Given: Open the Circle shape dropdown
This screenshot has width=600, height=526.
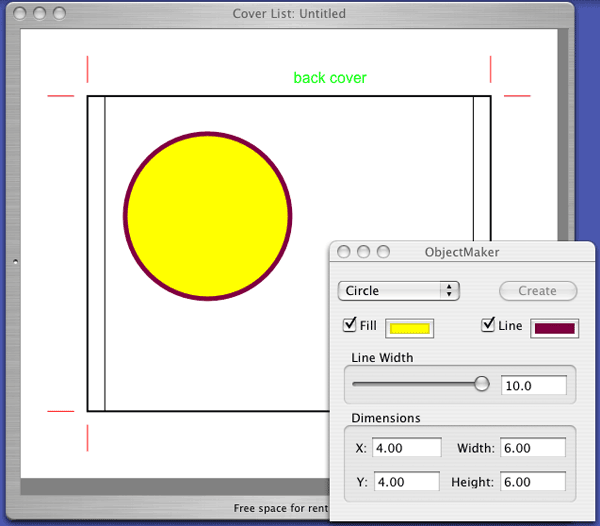Looking at the screenshot, I should coord(398,291).
